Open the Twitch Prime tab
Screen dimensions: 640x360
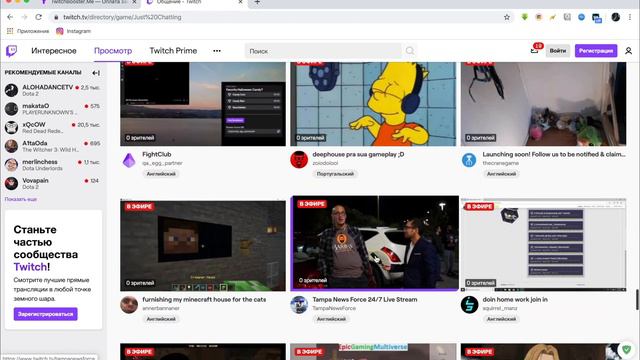[173, 51]
